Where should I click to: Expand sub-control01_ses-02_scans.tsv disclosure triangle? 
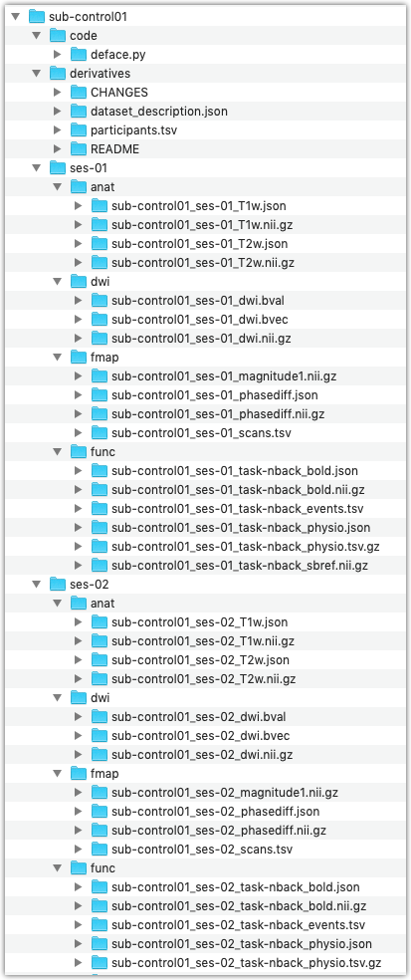78,850
